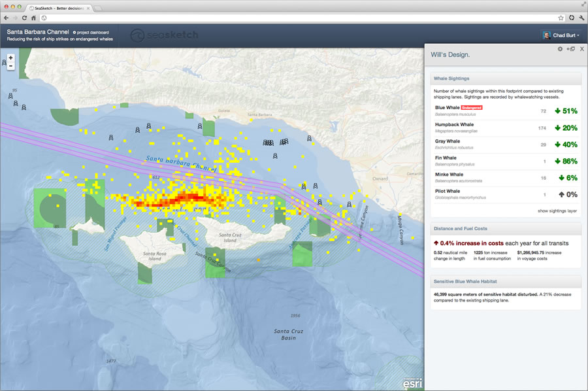Click the show sightings layer link
Screen dimensions: 588x391
[557, 211]
